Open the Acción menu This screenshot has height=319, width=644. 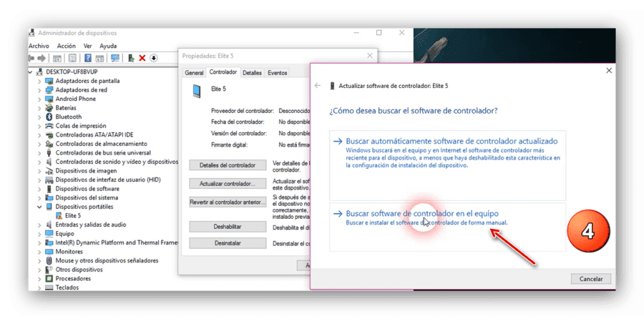click(66, 46)
